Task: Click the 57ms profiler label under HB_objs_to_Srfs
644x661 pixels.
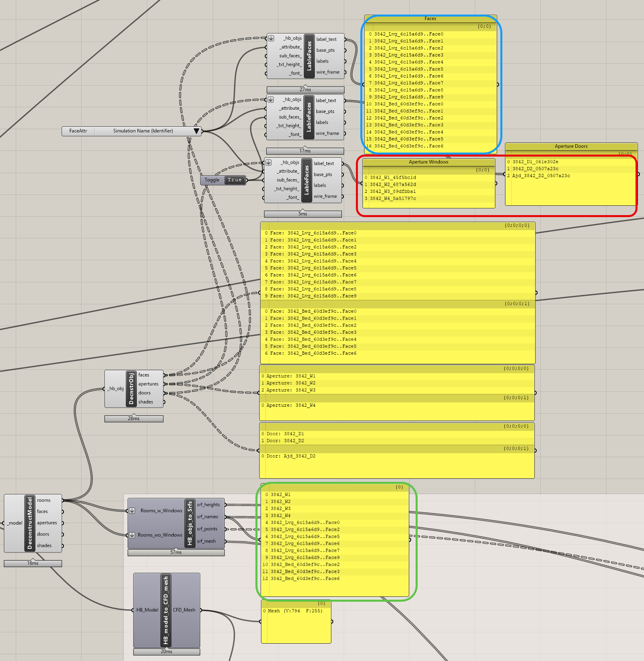Action: [176, 552]
